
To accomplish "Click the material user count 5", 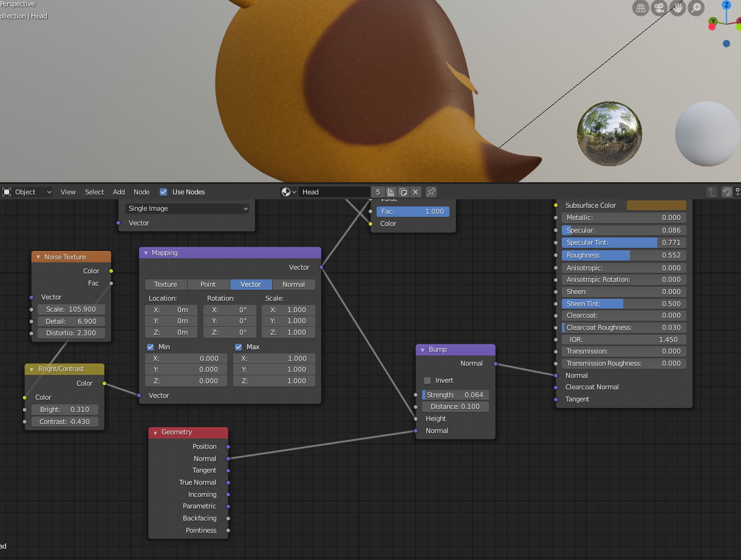I will (x=378, y=192).
